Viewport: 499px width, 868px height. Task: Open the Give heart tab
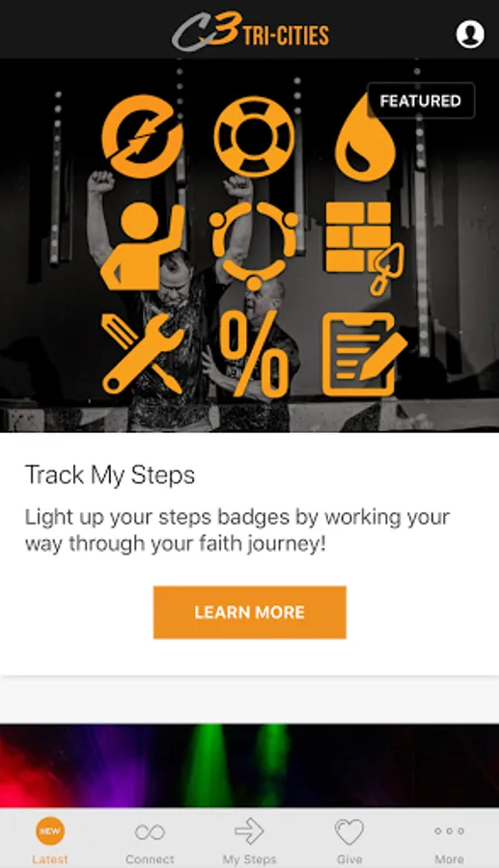pos(349,839)
